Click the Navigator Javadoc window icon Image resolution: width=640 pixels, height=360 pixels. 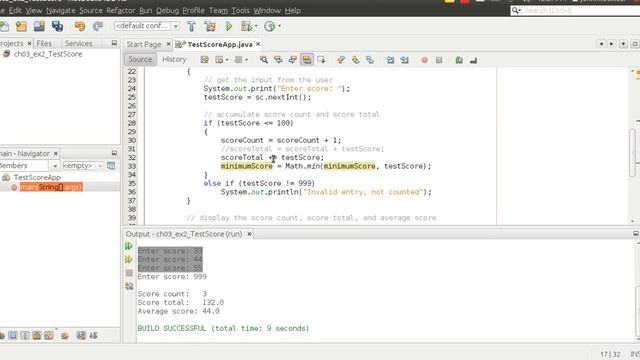(111, 166)
